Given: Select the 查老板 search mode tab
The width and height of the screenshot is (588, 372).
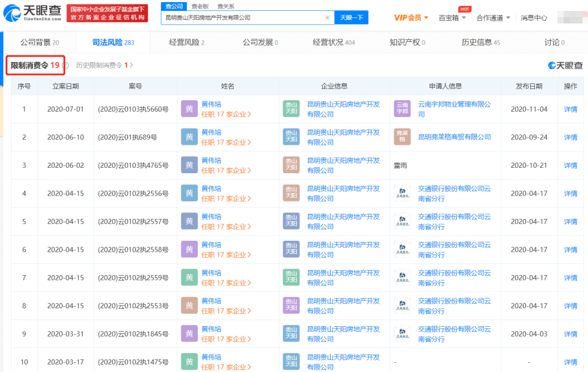Looking at the screenshot, I should (x=199, y=6).
